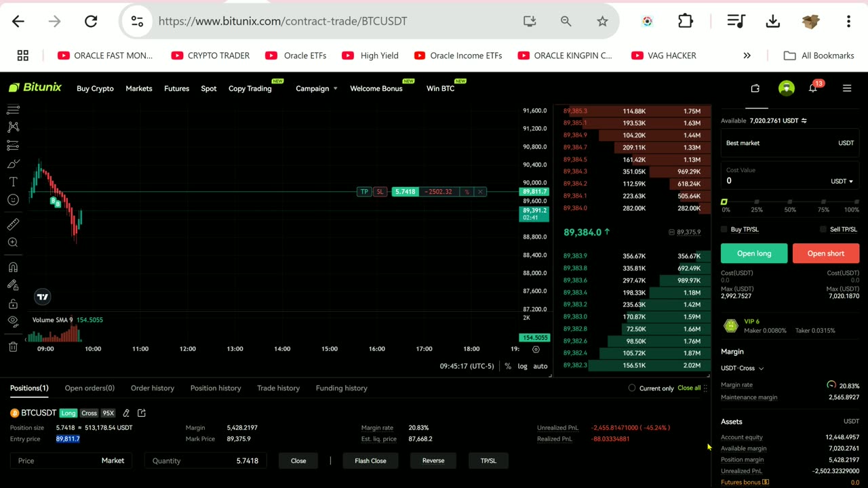Image resolution: width=868 pixels, height=488 pixels.
Task: Toggle percent scale on chart
Action: [508, 366]
